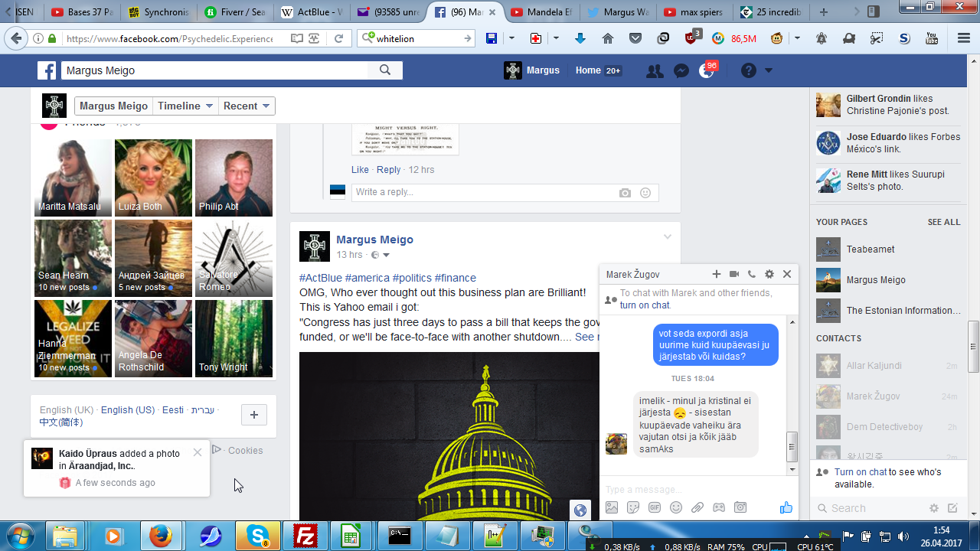Viewport: 980px width, 551px height.
Task: Open friend requests icon in Facebook header
Action: pyautogui.click(x=655, y=70)
